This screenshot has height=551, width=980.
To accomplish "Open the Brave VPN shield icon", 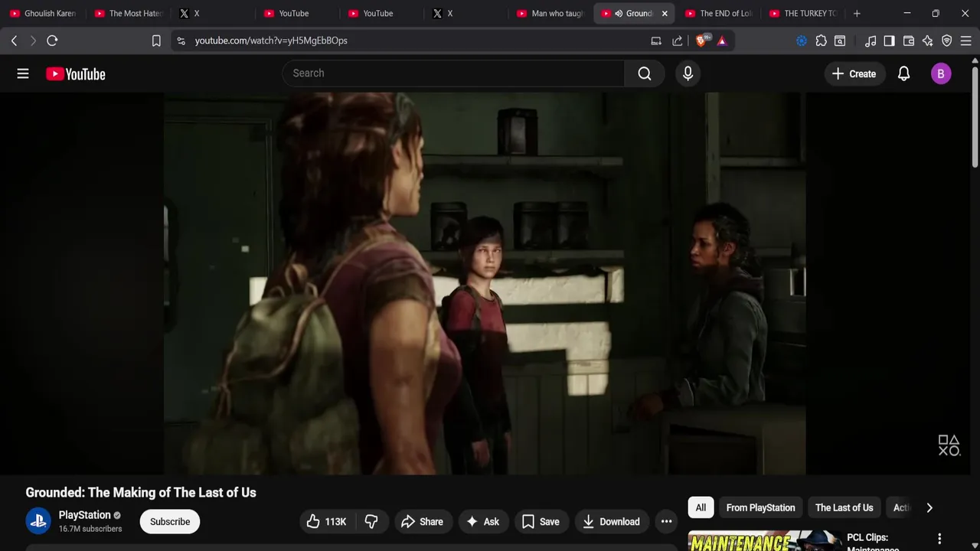I will click(x=947, y=41).
